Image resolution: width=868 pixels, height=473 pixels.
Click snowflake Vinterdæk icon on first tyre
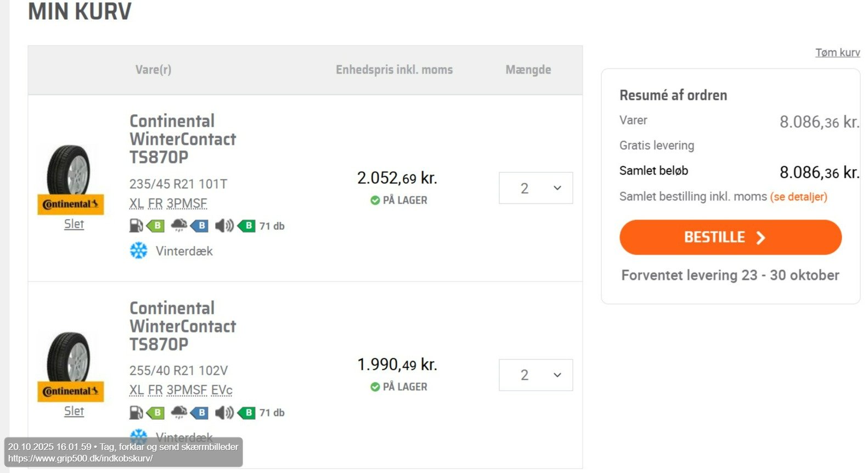[x=139, y=251]
